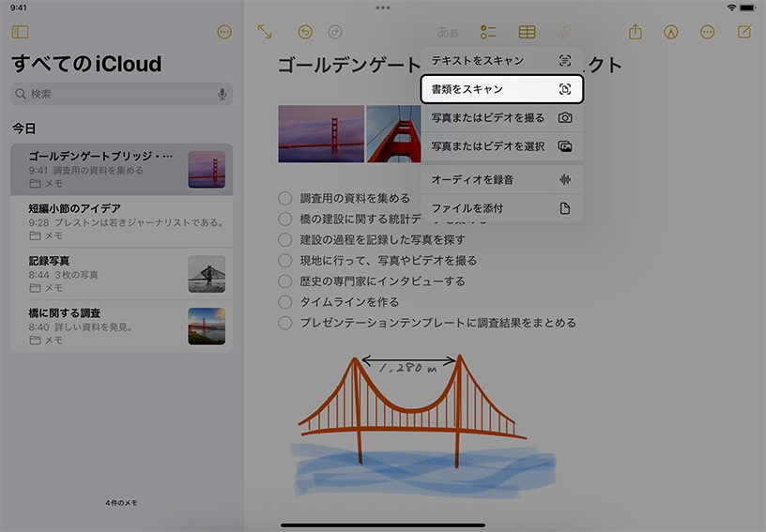Click the fullscreen expand arrows icon
This screenshot has width=766, height=532.
pos(265,32)
